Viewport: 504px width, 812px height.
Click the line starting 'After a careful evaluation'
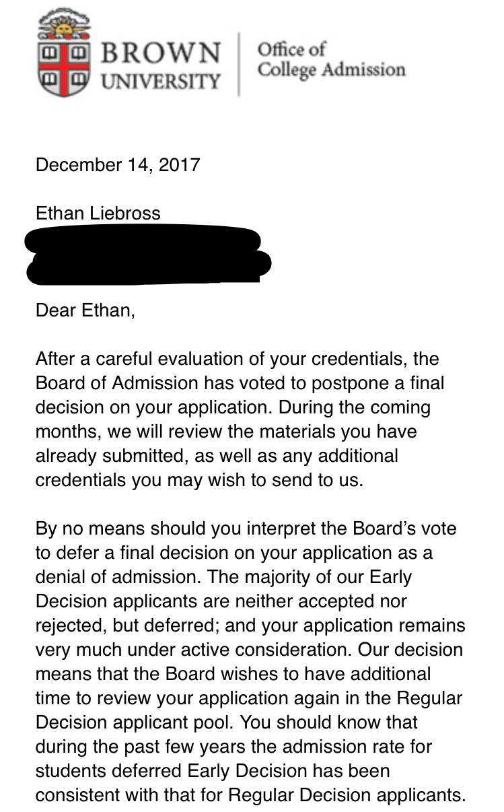coord(237,359)
